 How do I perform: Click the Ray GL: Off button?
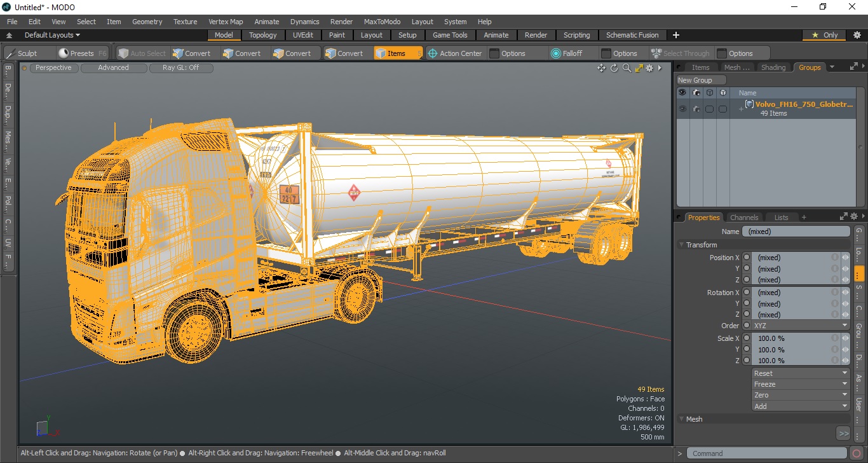[x=180, y=67]
